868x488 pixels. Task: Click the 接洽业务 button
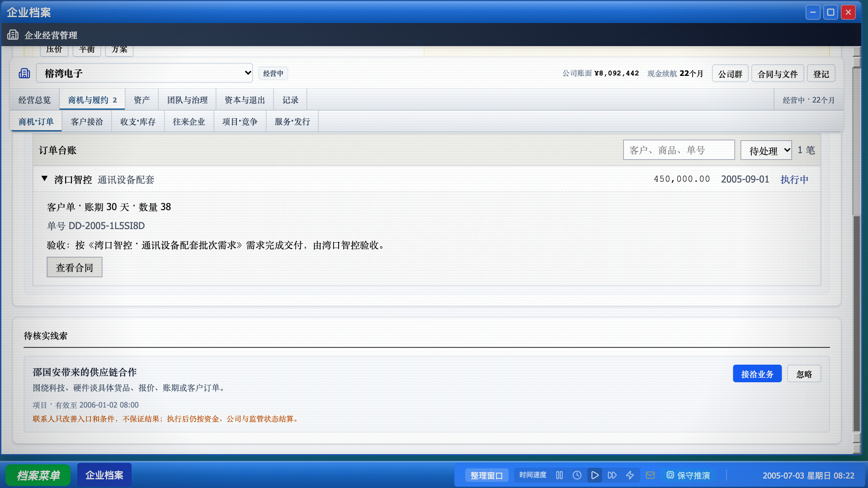(757, 374)
